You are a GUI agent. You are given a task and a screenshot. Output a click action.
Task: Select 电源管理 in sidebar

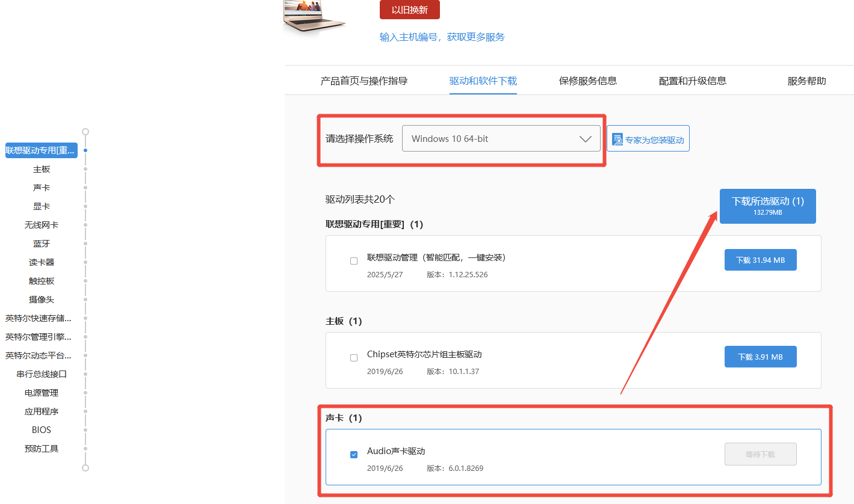pyautogui.click(x=42, y=393)
